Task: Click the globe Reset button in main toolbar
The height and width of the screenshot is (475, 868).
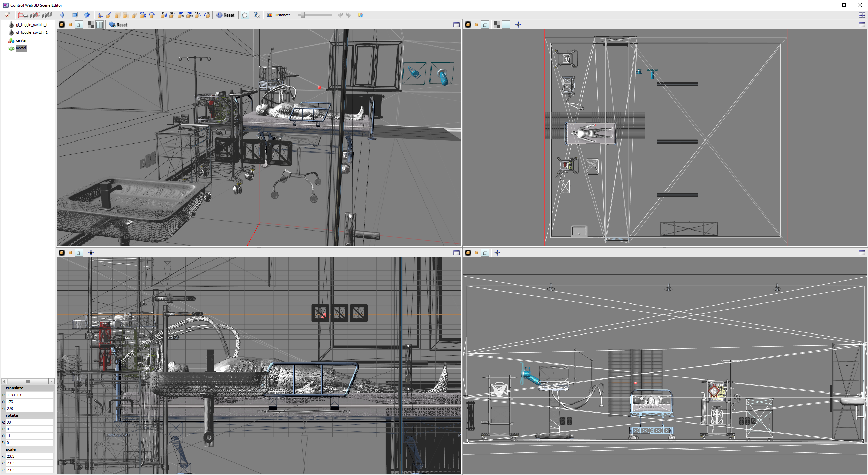Action: tap(225, 15)
